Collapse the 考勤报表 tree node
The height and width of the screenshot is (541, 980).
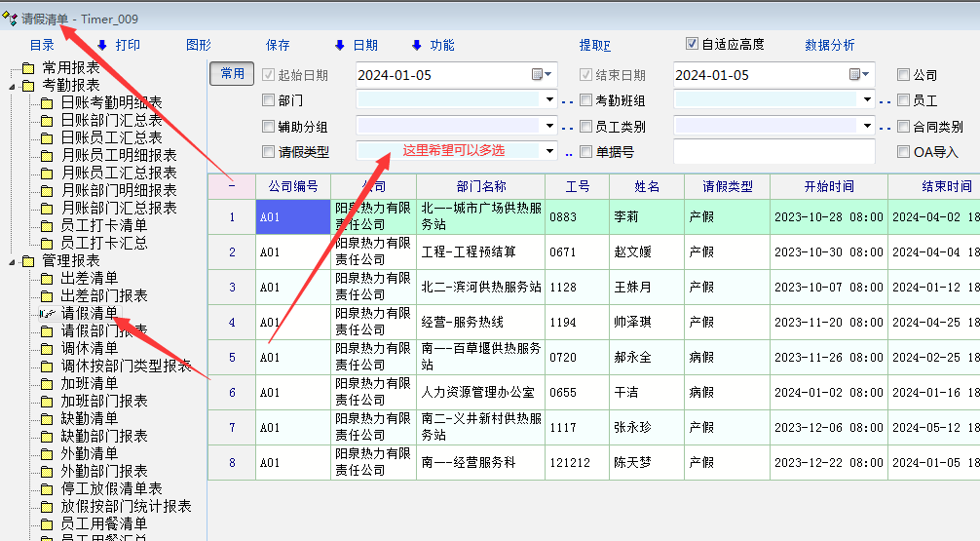click(x=13, y=86)
